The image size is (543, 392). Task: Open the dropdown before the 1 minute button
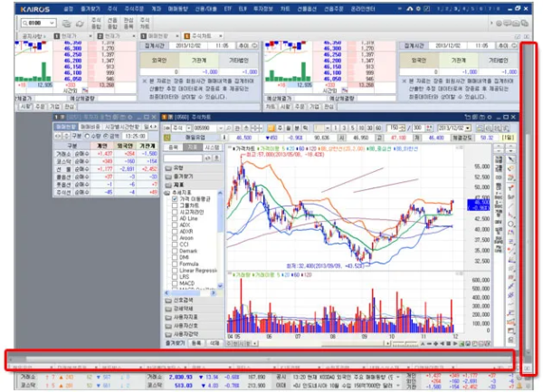click(x=327, y=129)
